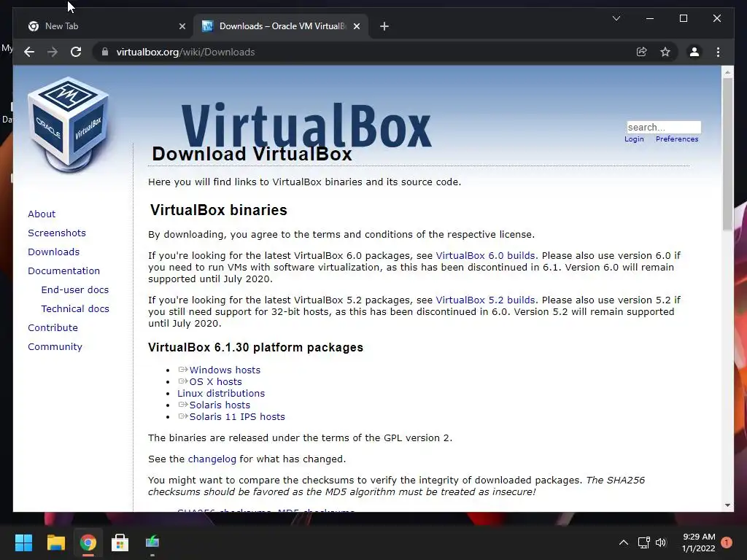Screen dimensions: 747x560
Task: Open the changelog link
Action: tap(212, 459)
